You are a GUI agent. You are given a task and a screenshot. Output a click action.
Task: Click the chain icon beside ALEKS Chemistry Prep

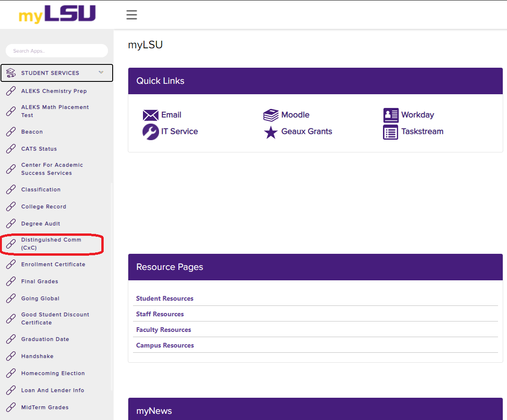tap(11, 91)
